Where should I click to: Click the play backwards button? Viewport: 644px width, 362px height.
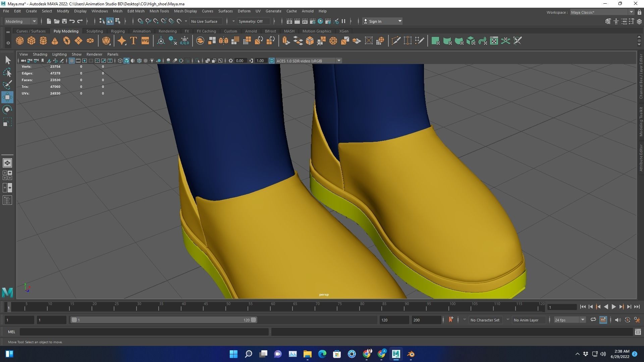pyautogui.click(x=606, y=307)
